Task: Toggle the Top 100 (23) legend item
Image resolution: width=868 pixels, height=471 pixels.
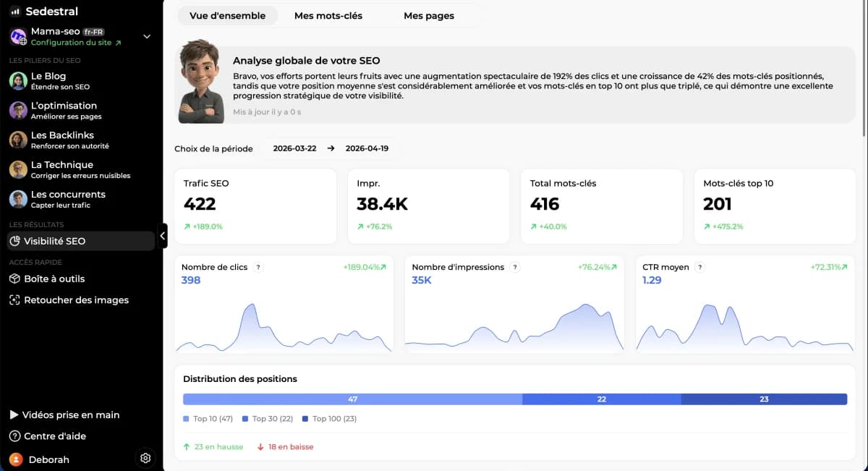Action: pyautogui.click(x=329, y=418)
